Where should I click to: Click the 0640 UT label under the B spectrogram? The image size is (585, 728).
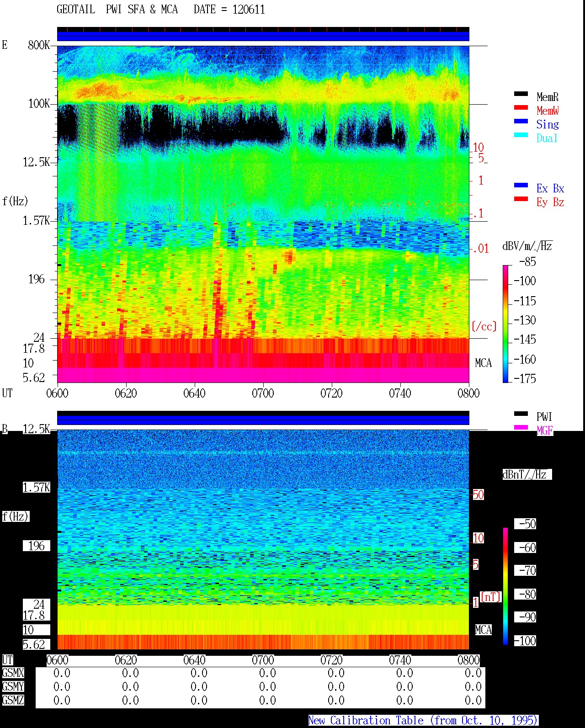click(194, 660)
